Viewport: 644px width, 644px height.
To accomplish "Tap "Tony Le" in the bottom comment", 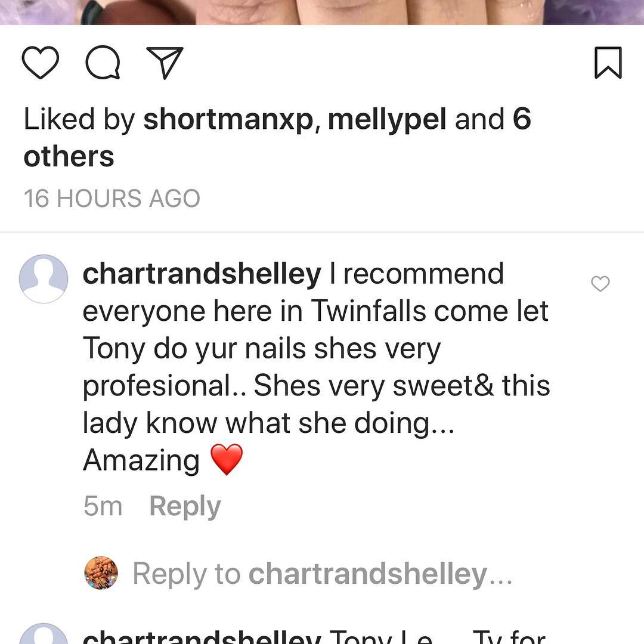I will [x=382, y=637].
